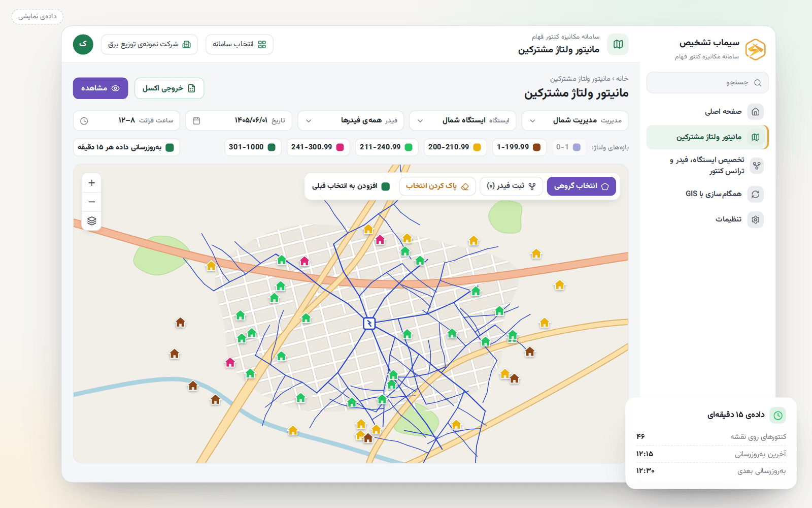Viewport: 812px width, 508px height.
Task: Click the green swatch beside به‌روزرسانی داده هر ۱۵ دقیقه
Action: click(170, 147)
